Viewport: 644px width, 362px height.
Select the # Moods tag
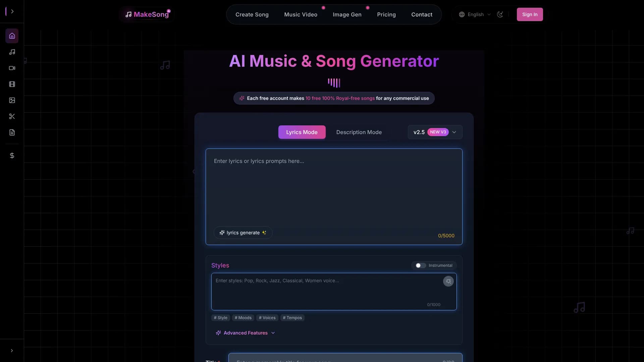pyautogui.click(x=243, y=318)
